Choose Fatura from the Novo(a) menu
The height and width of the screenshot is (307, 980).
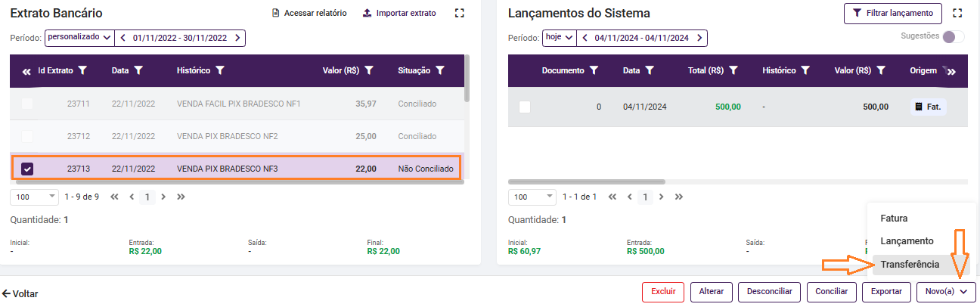[x=894, y=219]
